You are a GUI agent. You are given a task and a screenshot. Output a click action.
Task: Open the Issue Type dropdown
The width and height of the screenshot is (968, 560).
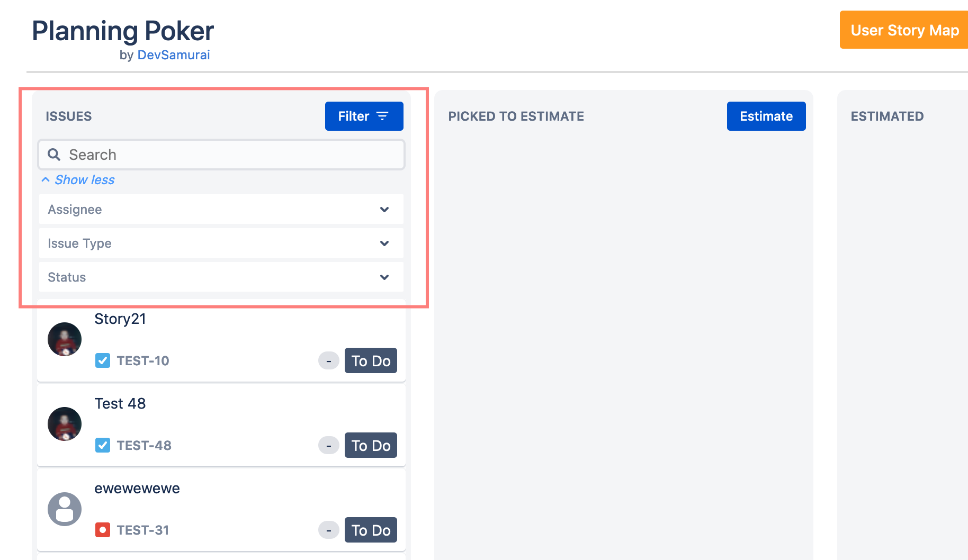point(221,243)
